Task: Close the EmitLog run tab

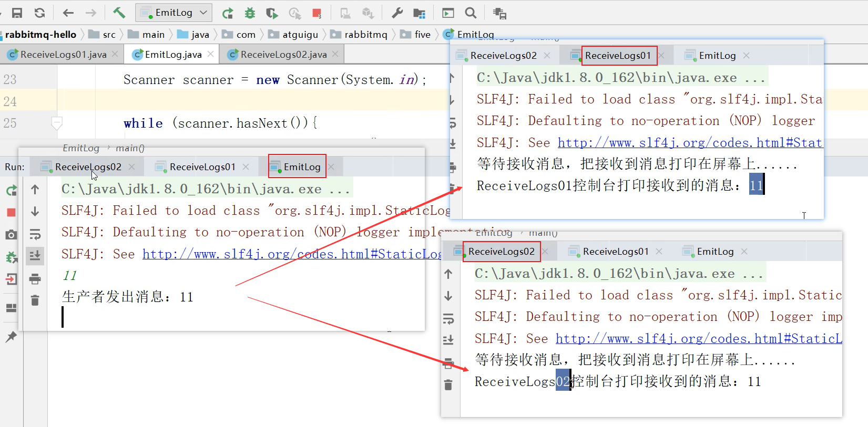Action: [331, 167]
